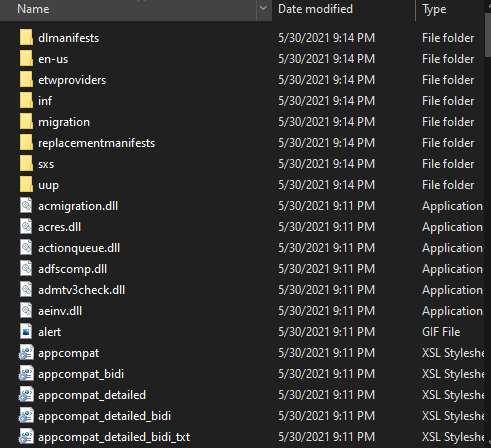Click the appcompat stylesheet icon

[26, 352]
